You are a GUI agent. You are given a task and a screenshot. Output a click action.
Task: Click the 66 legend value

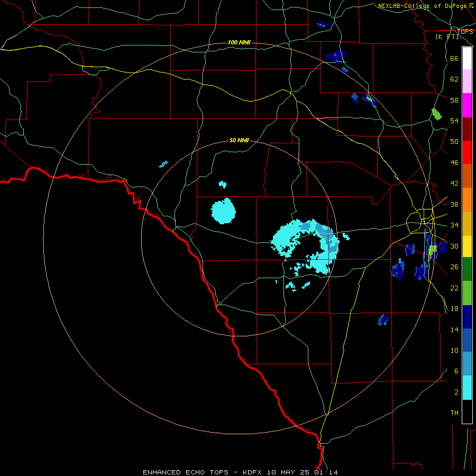(x=454, y=58)
